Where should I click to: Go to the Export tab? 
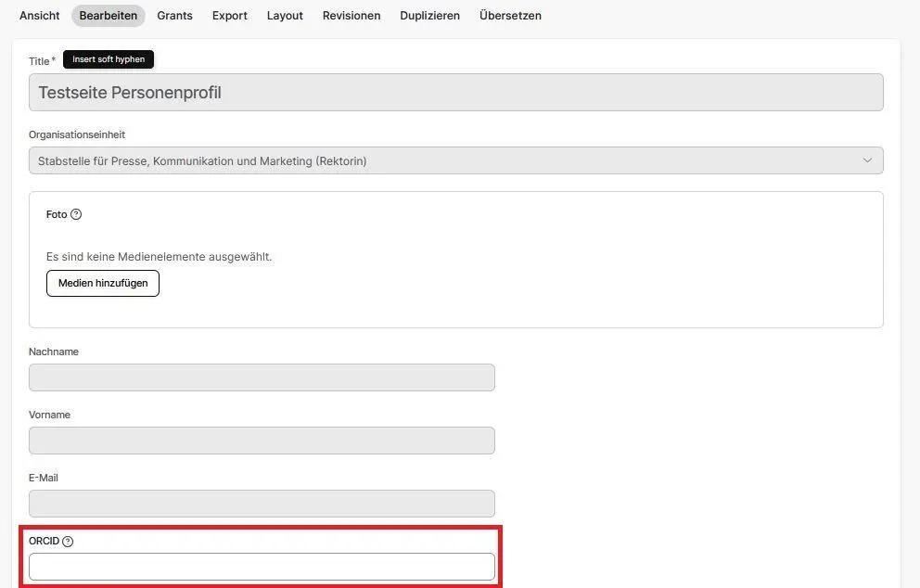[230, 16]
